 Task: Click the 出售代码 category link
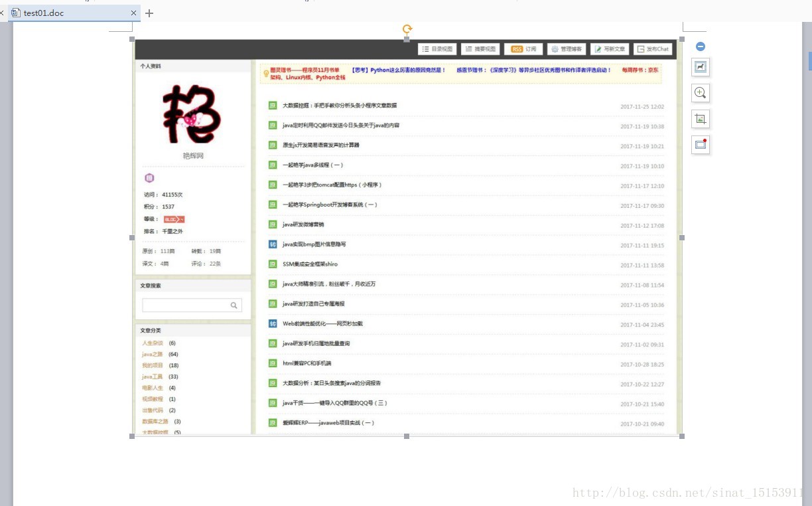(x=153, y=410)
